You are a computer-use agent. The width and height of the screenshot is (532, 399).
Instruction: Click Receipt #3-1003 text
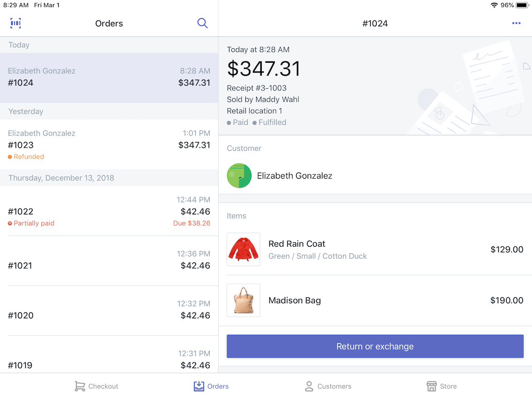pos(257,88)
